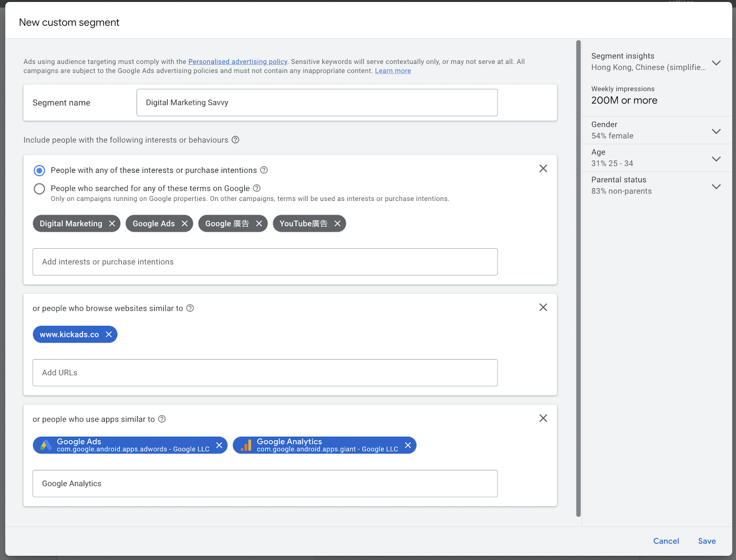
Task: Remove the YouTube廣告 chip
Action: click(337, 223)
